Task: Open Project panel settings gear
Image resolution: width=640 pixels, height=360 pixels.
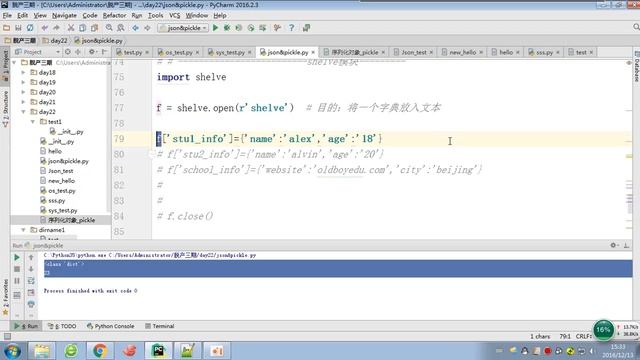Action: point(92,52)
